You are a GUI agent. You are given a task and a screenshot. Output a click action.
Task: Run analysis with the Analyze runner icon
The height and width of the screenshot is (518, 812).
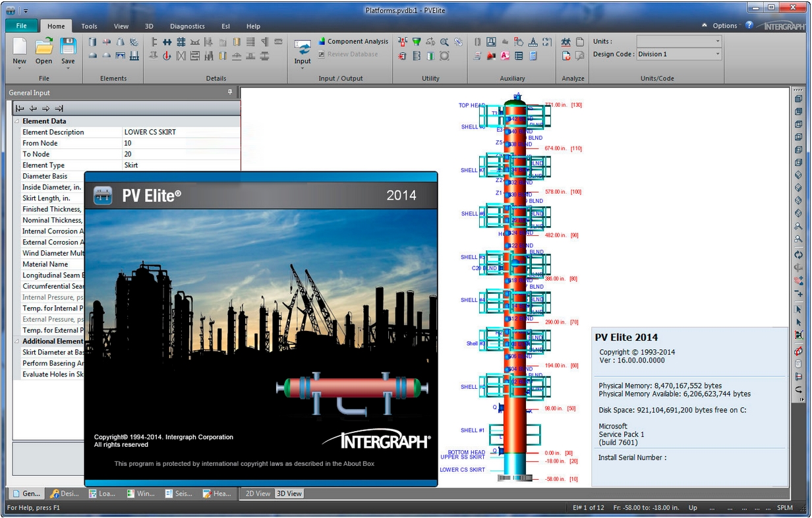point(566,42)
